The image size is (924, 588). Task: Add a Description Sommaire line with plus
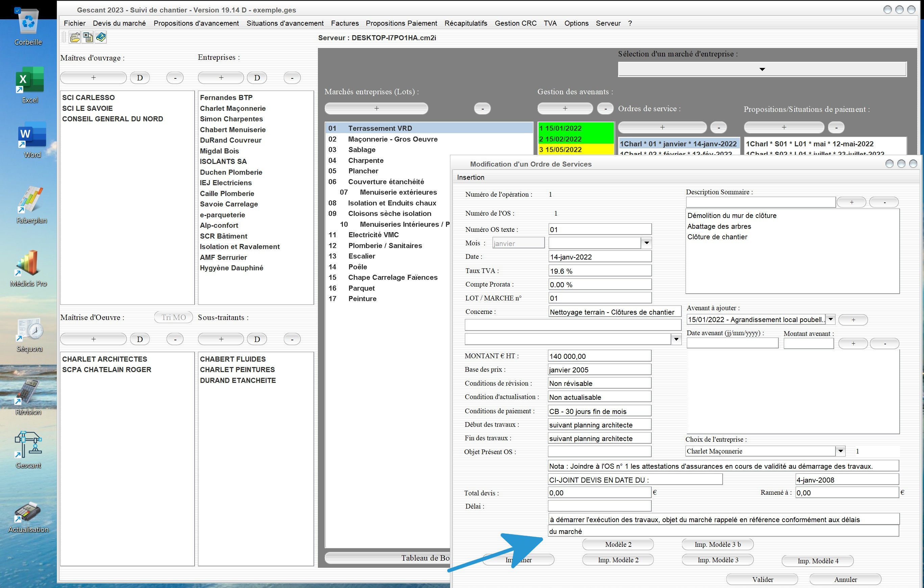[851, 202]
